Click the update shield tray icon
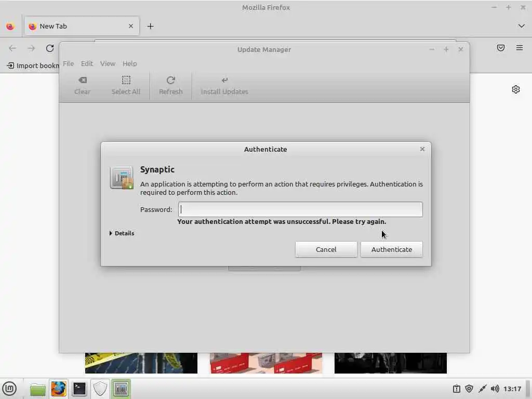The image size is (532, 399). [x=469, y=389]
